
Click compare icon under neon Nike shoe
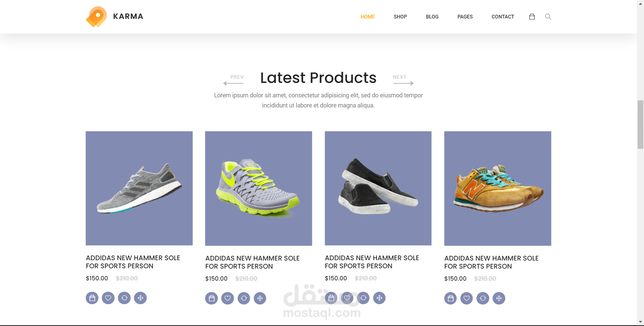point(244,298)
